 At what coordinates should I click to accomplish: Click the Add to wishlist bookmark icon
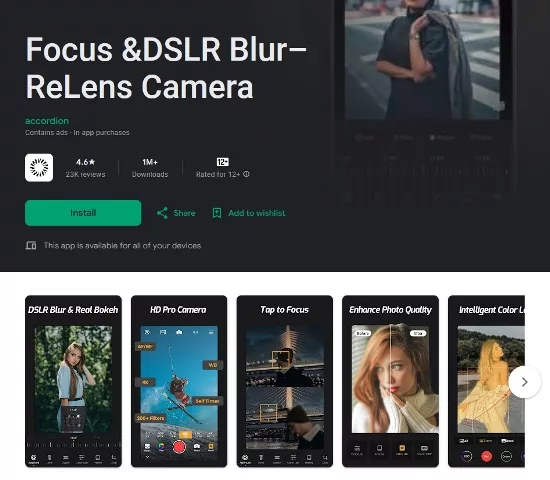(217, 213)
